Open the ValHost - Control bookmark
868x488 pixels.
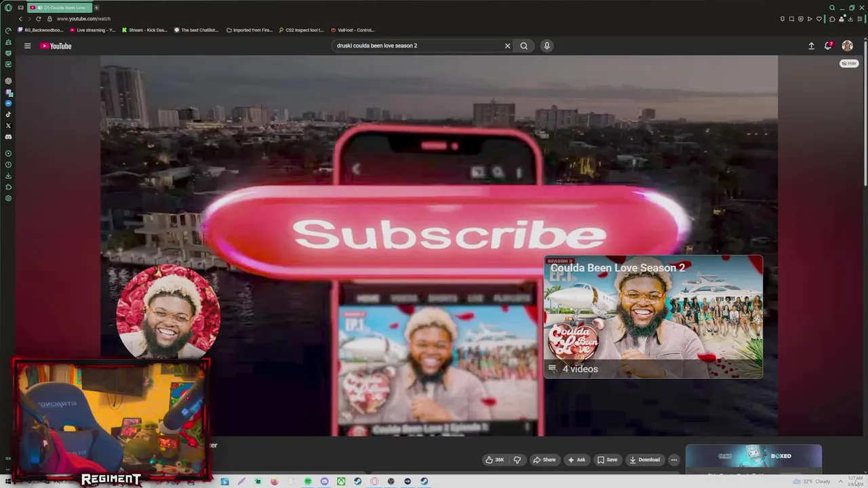(x=353, y=30)
